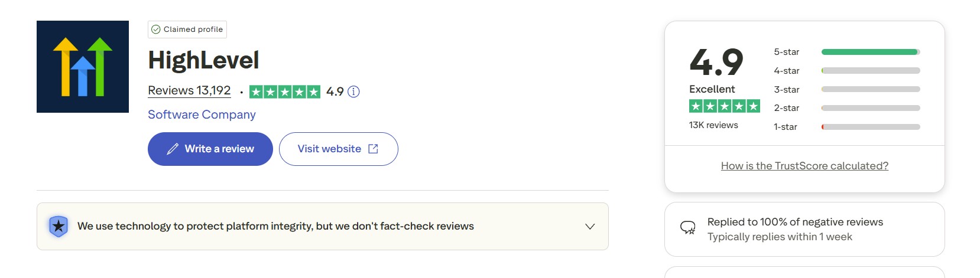Click the green star rating beside Reviews
Screen dimensions: 980x278
click(284, 91)
